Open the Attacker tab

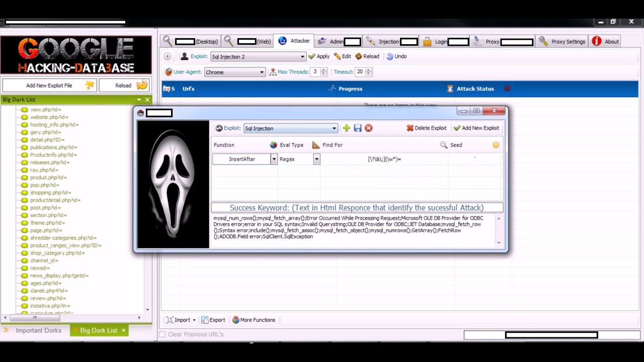click(294, 41)
